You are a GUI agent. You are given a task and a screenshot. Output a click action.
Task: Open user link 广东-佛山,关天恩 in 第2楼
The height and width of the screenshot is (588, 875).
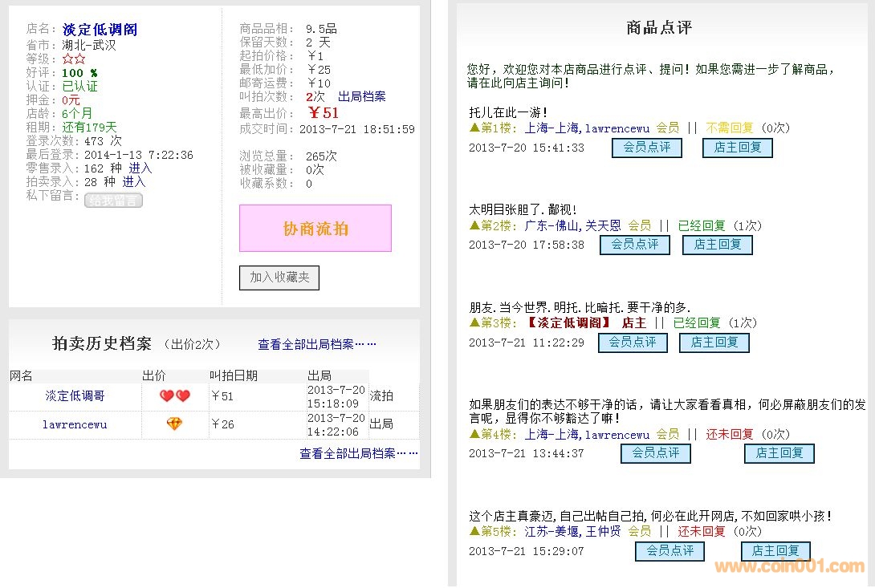[572, 226]
